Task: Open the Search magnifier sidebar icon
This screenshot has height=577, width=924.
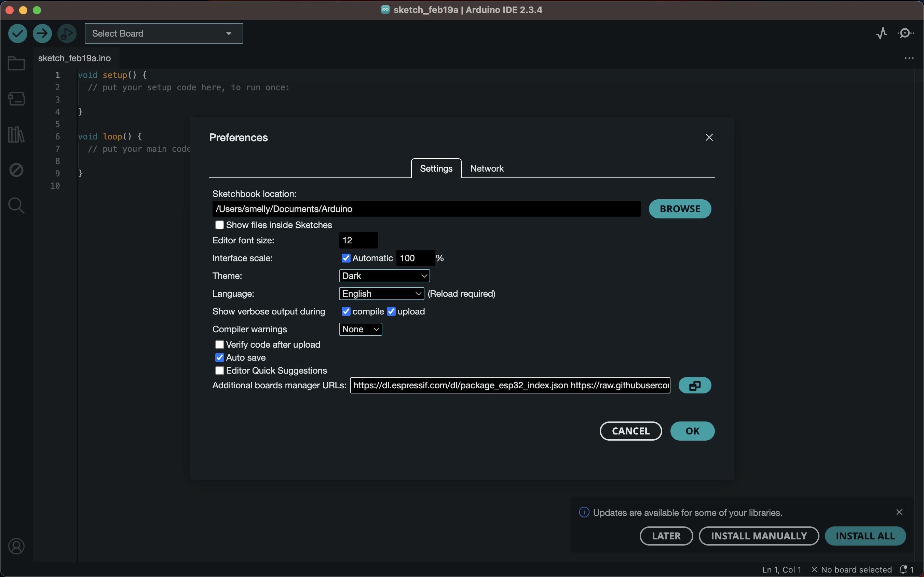Action: coord(16,206)
